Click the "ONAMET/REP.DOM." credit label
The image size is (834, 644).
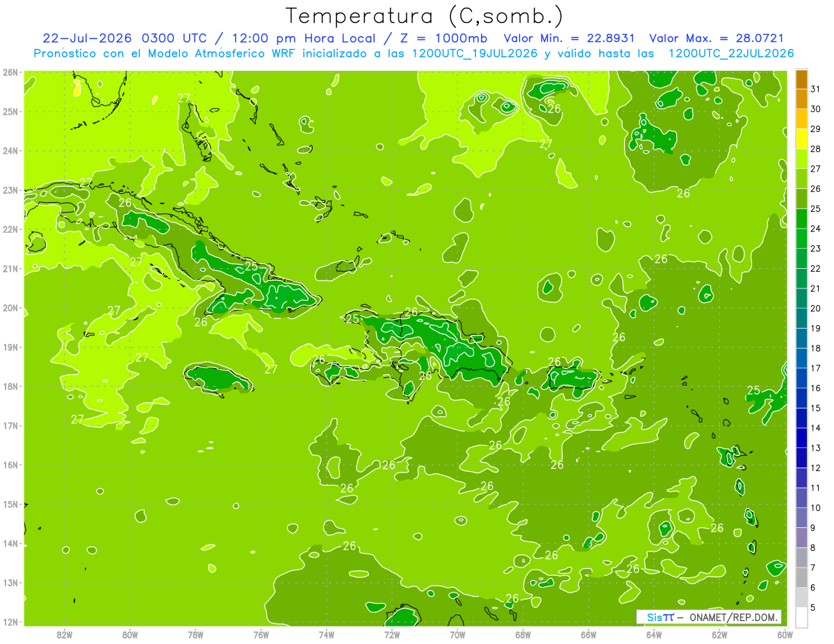coord(735,617)
